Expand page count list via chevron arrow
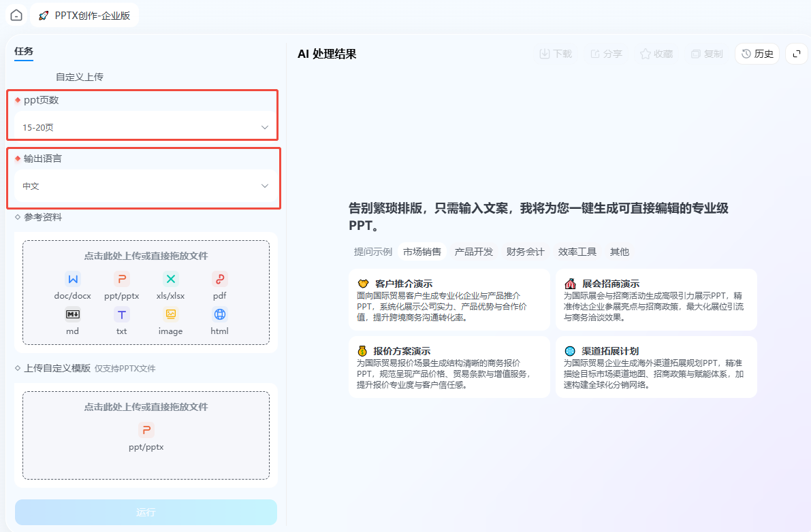This screenshot has height=532, width=811. tap(265, 127)
